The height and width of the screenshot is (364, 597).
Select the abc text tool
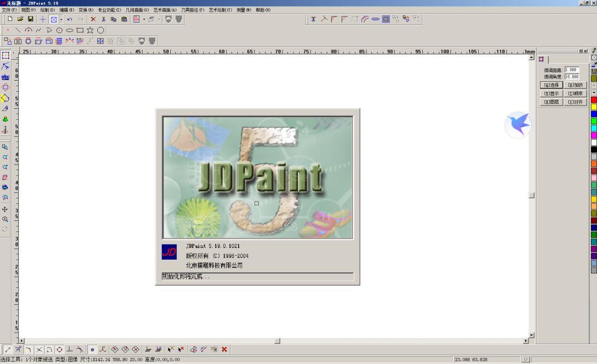(x=6, y=77)
